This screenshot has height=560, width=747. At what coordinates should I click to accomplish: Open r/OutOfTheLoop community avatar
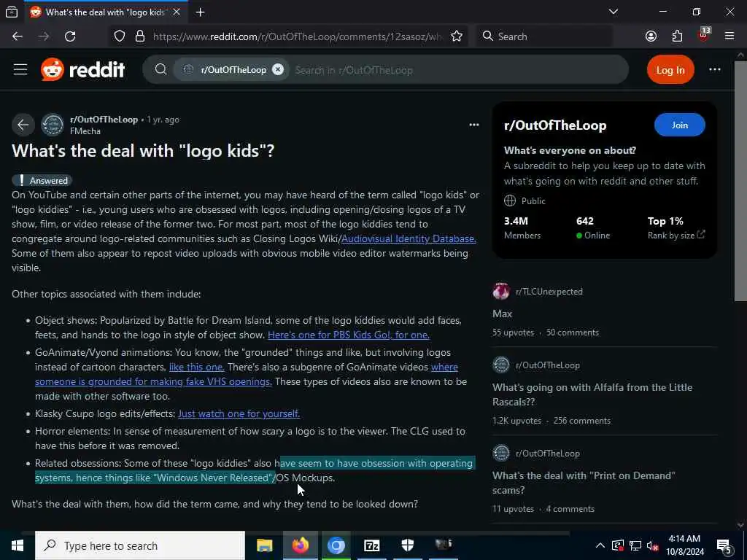pos(53,125)
